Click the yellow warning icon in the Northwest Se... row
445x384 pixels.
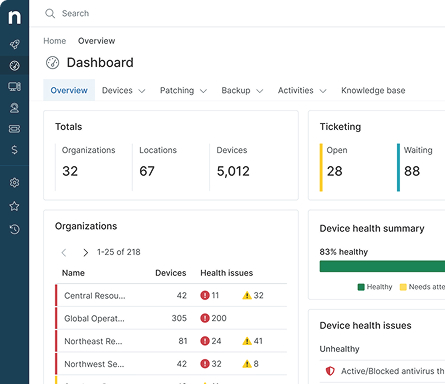click(247, 364)
